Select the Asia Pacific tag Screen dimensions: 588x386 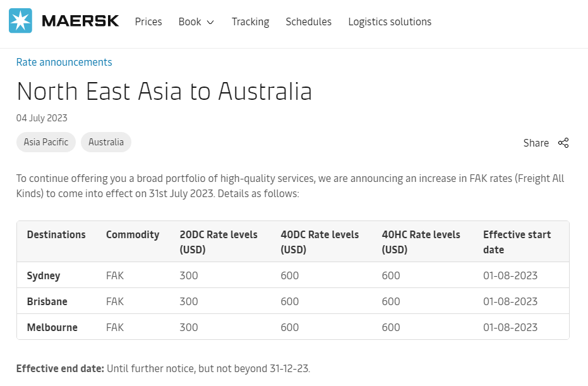[46, 142]
